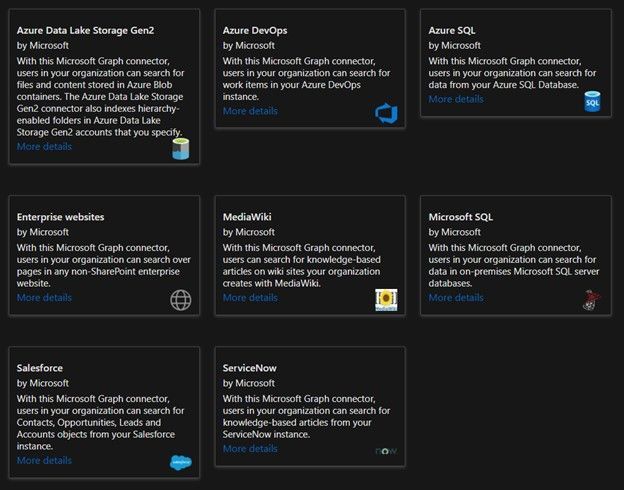This screenshot has width=624, height=490.
Task: Click 'by Microsoft' under Microsoft SQL
Action: coord(454,232)
